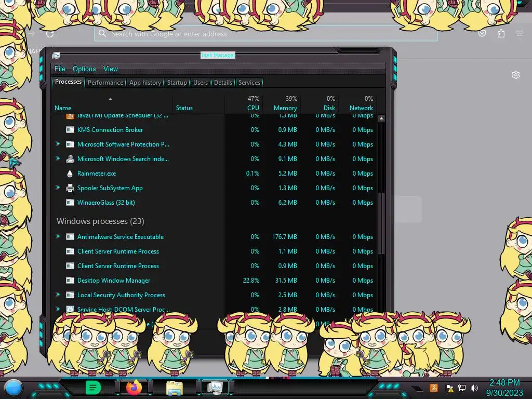532x399 pixels.
Task: Open the File menu in Task Manager
Action: pos(60,69)
